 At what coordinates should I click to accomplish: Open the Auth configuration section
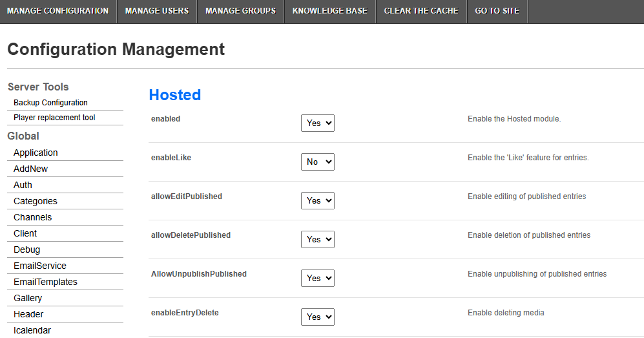(x=23, y=185)
